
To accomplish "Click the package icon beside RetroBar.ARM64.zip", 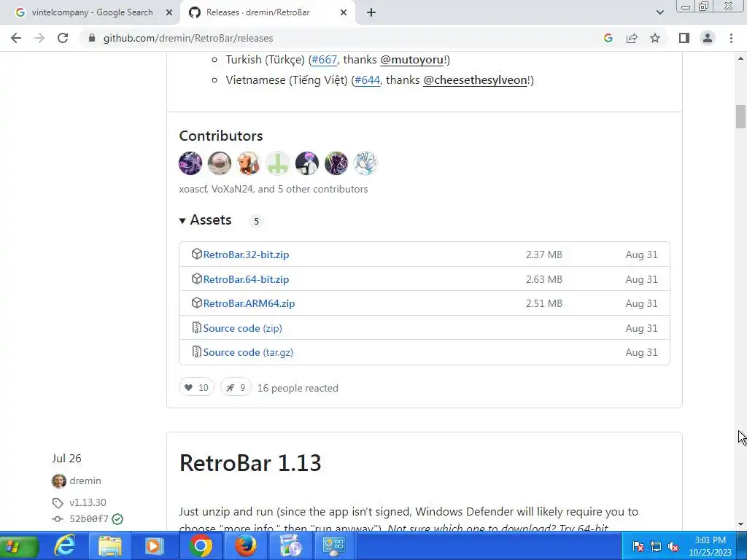I will click(x=196, y=303).
